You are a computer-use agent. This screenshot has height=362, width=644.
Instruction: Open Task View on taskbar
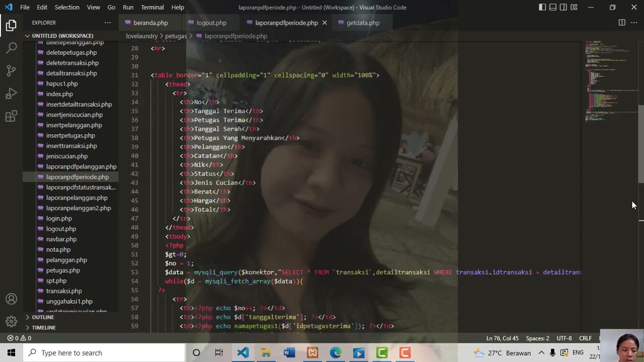coord(219,352)
